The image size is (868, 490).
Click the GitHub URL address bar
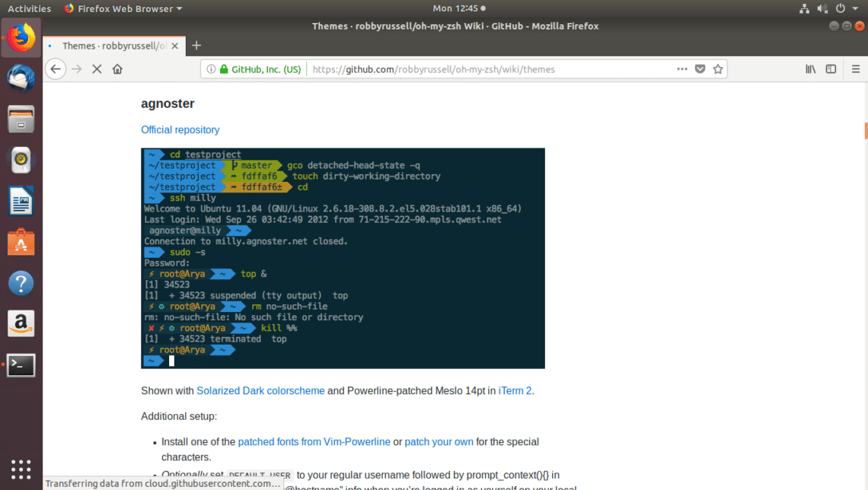[x=487, y=69]
